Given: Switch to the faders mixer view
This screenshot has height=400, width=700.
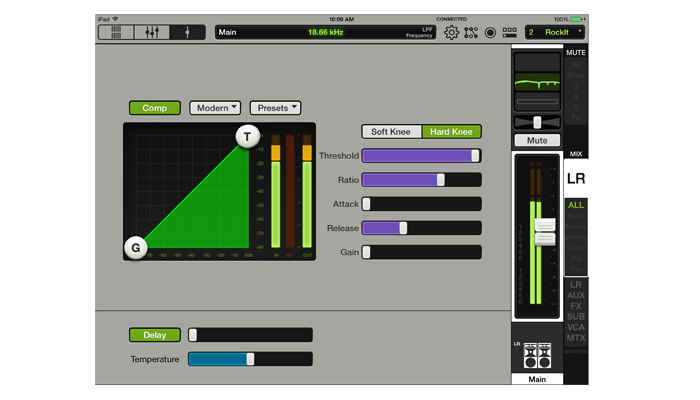Looking at the screenshot, I should point(152,32).
